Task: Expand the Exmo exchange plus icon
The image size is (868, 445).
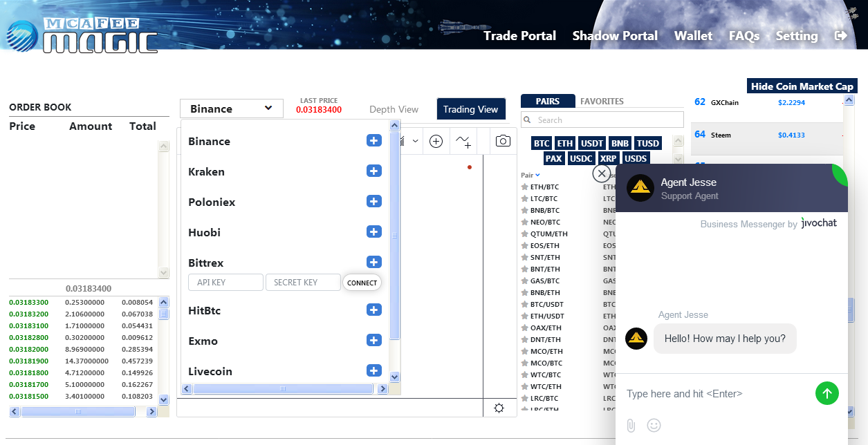Action: 374,340
